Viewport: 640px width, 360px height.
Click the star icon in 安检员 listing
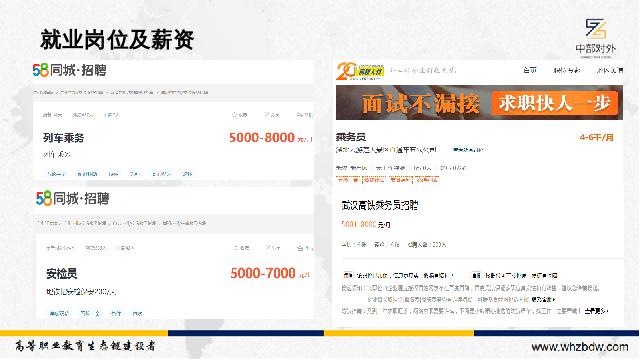[x=236, y=248]
